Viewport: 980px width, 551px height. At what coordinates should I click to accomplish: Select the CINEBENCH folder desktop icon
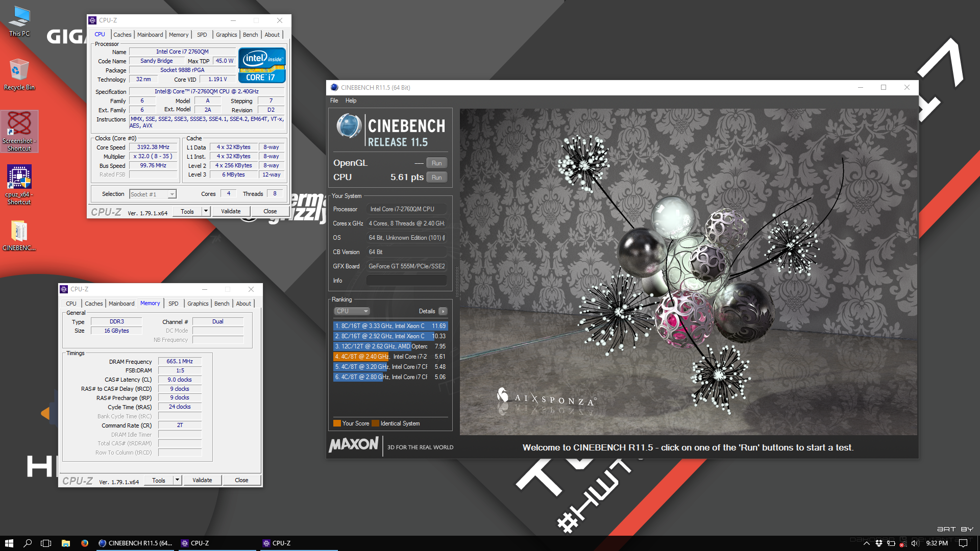tap(19, 236)
